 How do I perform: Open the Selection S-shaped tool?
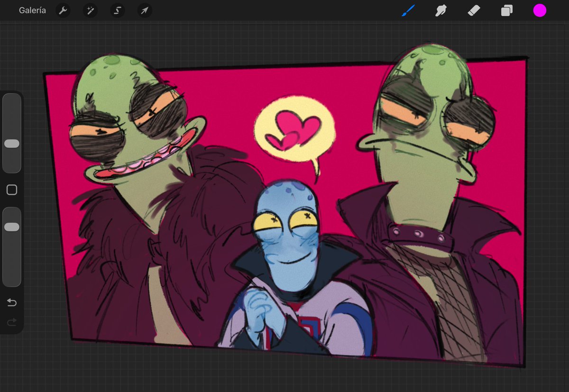[117, 10]
